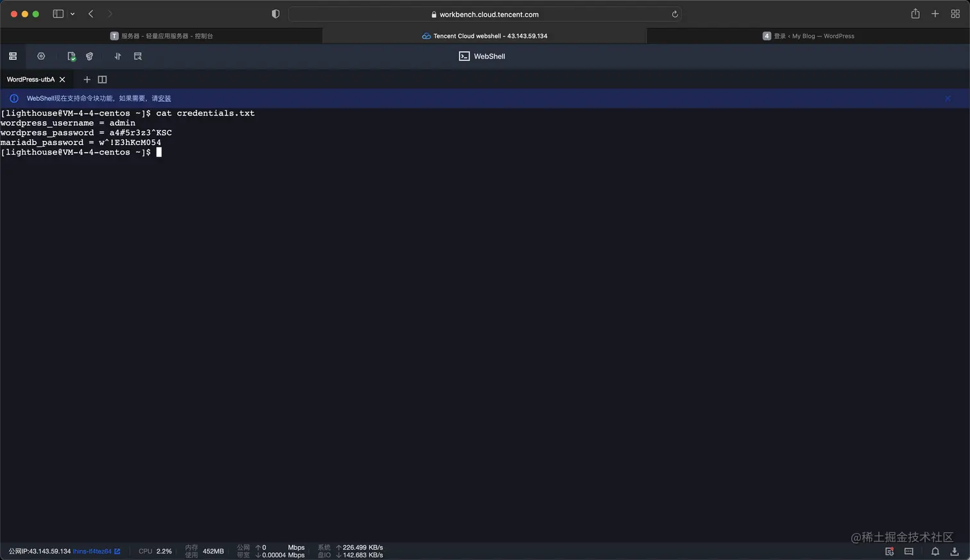Click the external link icon beside instance ID
The image size is (970, 560).
tap(117, 551)
